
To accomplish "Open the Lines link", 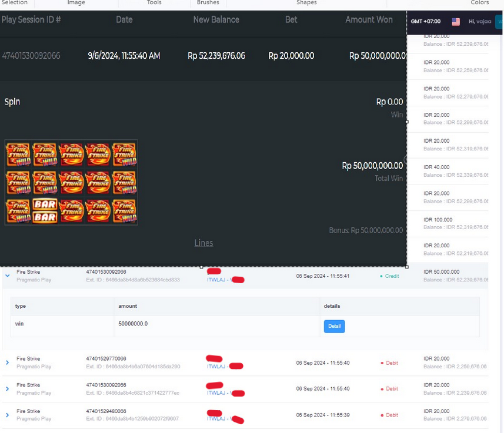I will point(203,243).
